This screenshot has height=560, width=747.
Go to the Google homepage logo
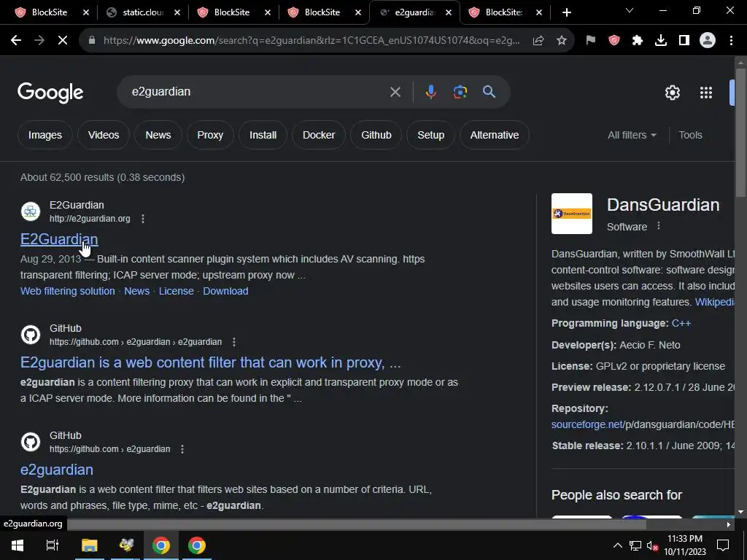click(x=50, y=93)
